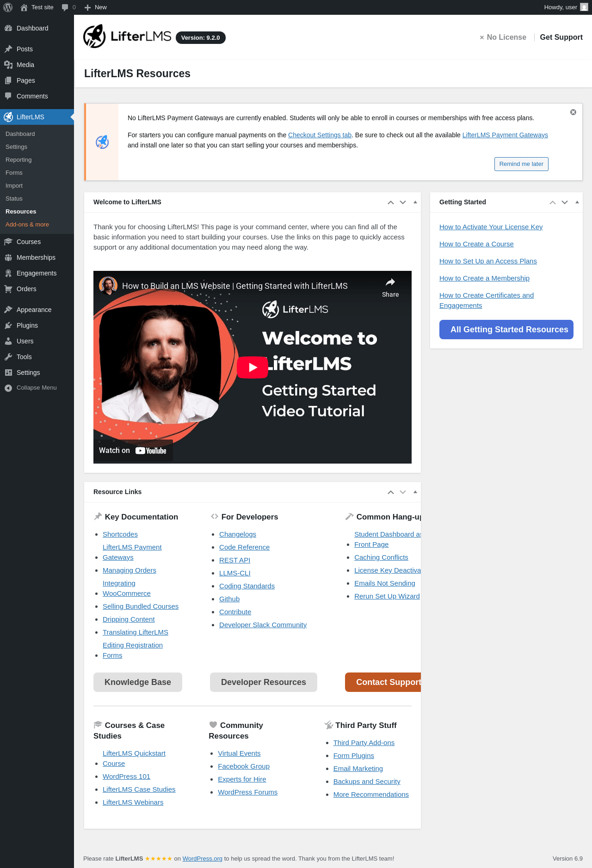Toggle the Resource Links panel triangle
The width and height of the screenshot is (592, 868).
pos(415,492)
